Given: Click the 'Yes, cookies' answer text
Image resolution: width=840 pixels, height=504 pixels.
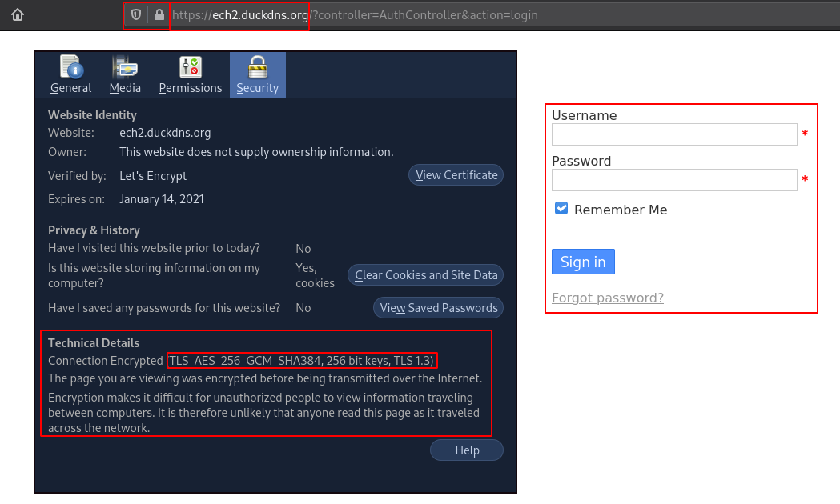Looking at the screenshot, I should (x=315, y=275).
